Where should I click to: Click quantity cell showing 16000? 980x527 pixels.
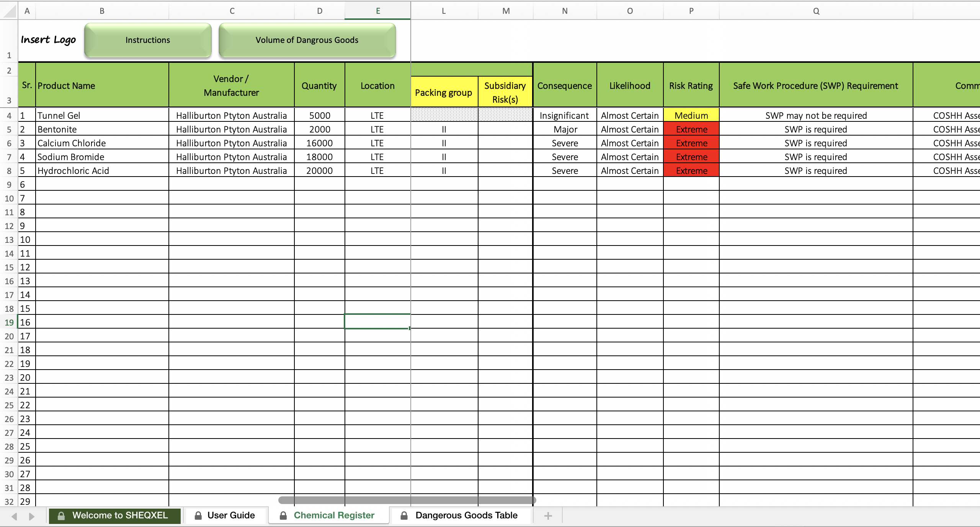point(320,143)
